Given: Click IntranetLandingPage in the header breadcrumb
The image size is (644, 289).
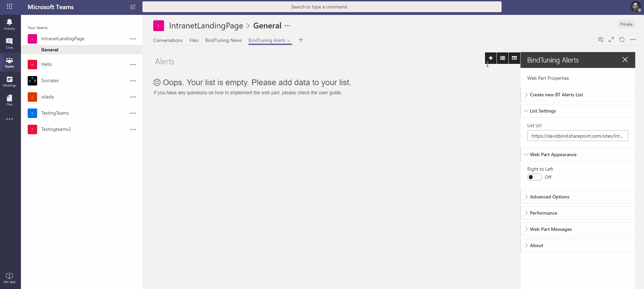Looking at the screenshot, I should coord(206,26).
